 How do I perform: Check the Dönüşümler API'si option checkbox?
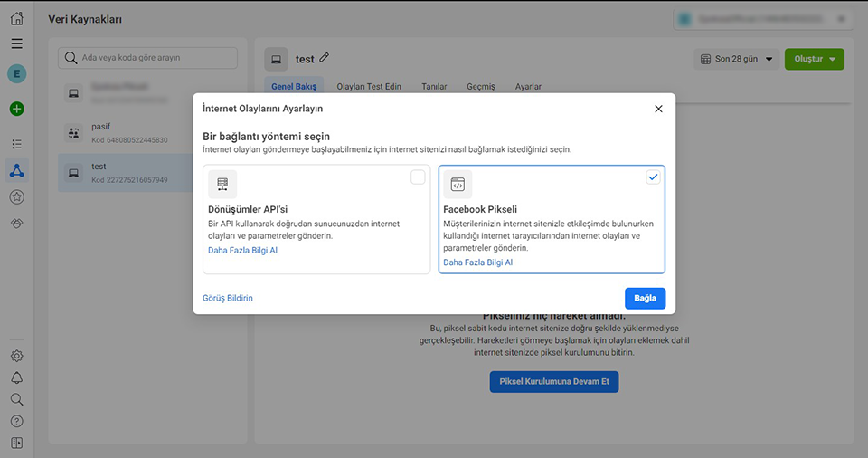pos(418,177)
